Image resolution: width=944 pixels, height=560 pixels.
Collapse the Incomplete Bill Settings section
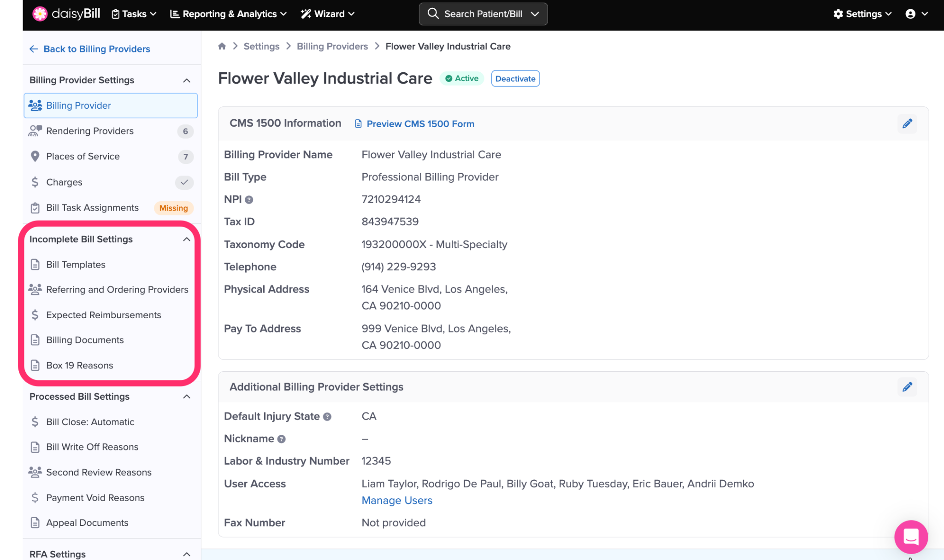(x=186, y=239)
